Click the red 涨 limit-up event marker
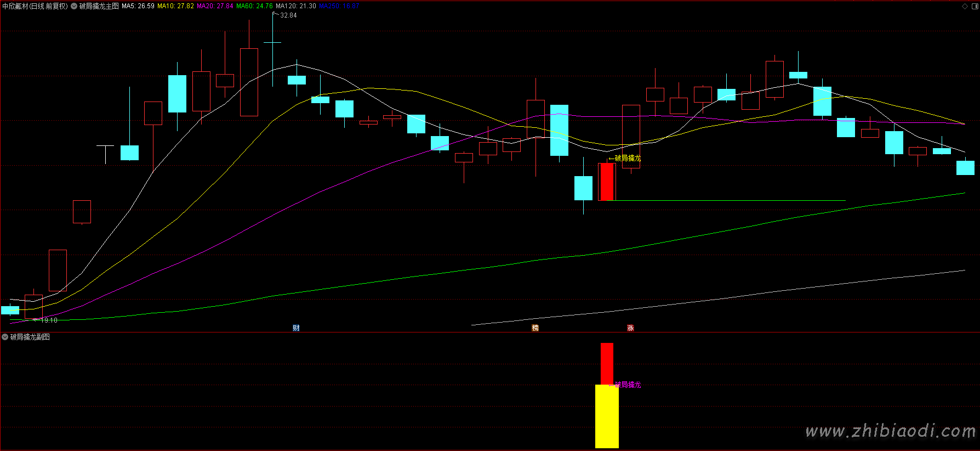980x451 pixels. (630, 328)
